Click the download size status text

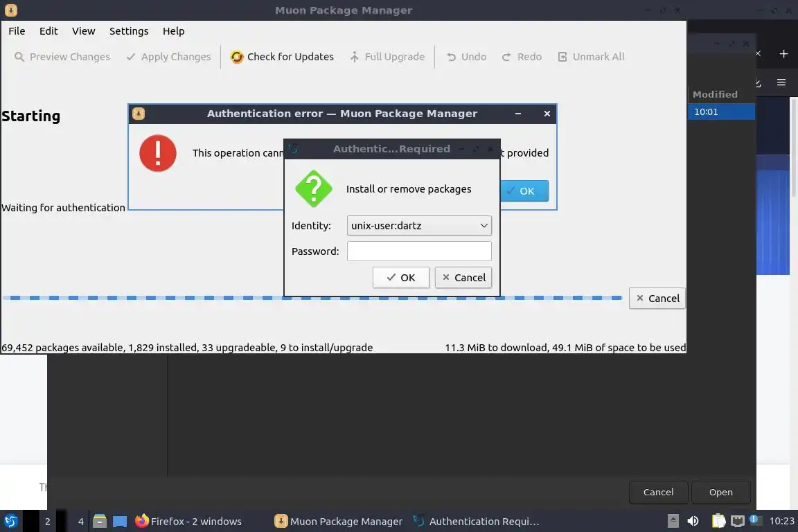pos(565,348)
